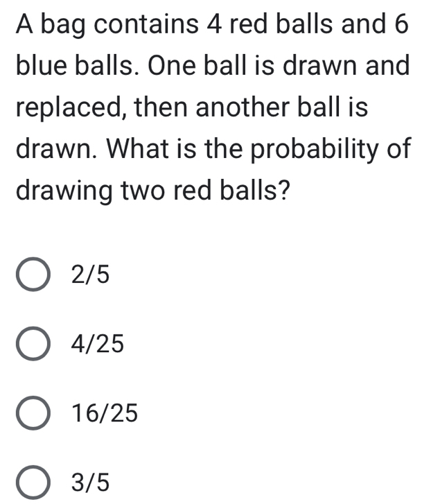
Task: Select the radio button for 2/5
Action: pos(33,275)
